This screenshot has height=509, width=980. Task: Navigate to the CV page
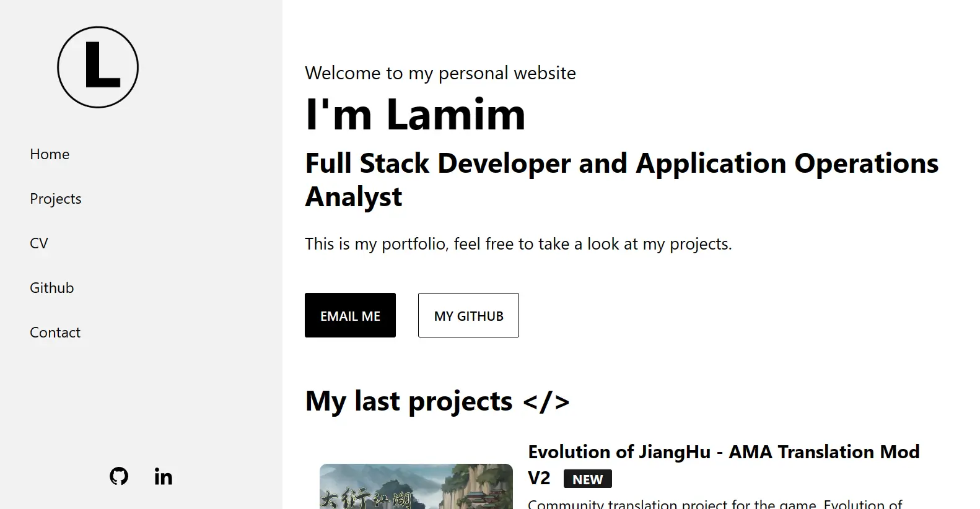click(38, 243)
